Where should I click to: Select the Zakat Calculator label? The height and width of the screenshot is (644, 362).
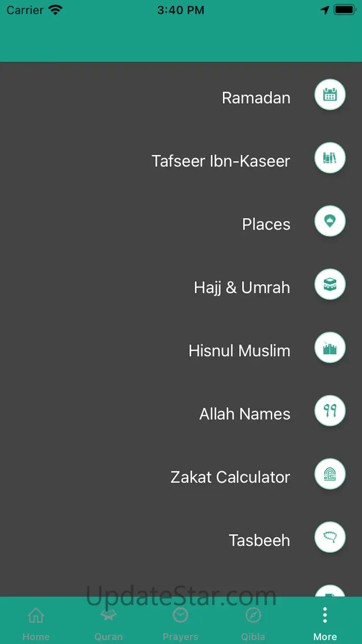[x=230, y=477]
